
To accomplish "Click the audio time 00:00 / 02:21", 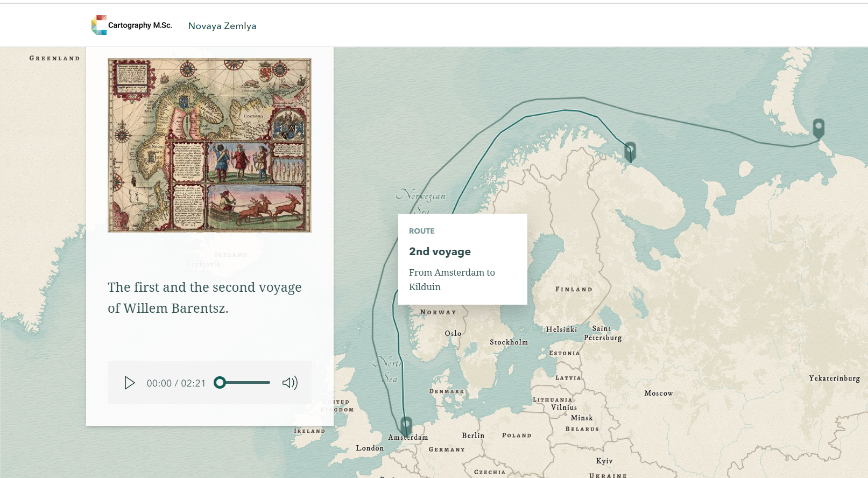I will 176,383.
